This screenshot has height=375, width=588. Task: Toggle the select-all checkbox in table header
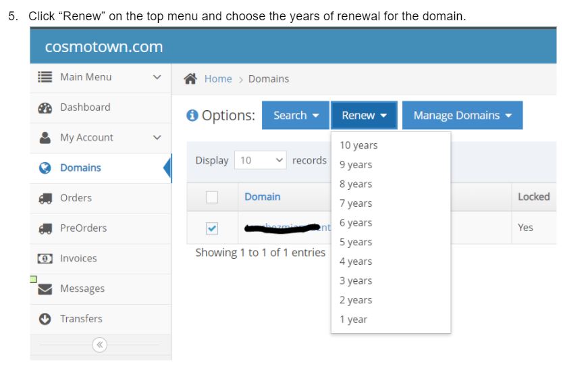(212, 197)
